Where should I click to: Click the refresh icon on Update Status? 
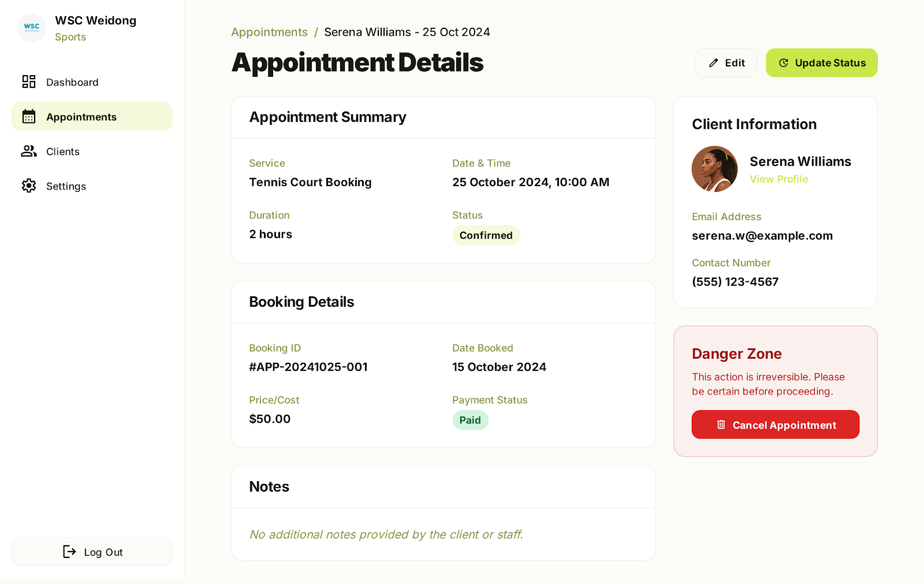[784, 63]
